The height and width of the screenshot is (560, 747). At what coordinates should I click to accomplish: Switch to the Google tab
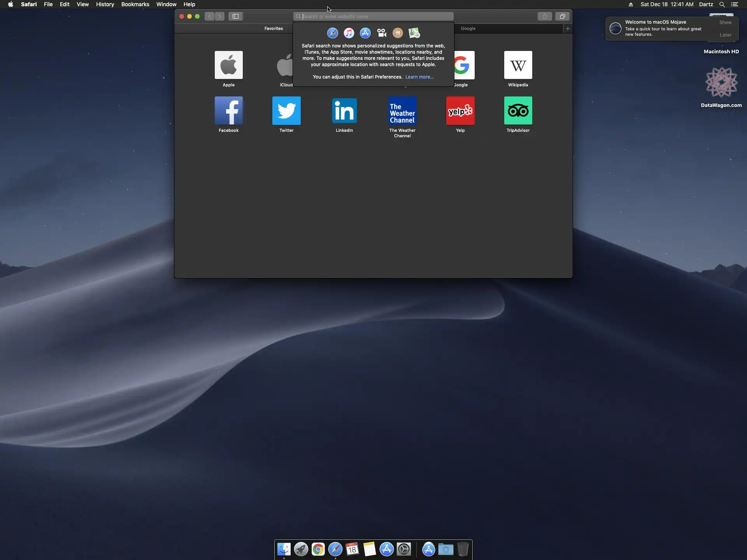468,28
